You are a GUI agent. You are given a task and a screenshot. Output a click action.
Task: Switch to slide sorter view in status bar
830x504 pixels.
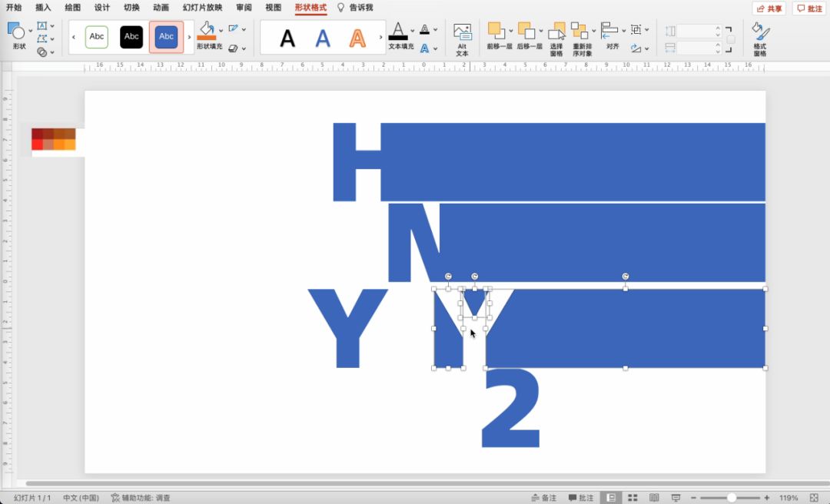633,498
